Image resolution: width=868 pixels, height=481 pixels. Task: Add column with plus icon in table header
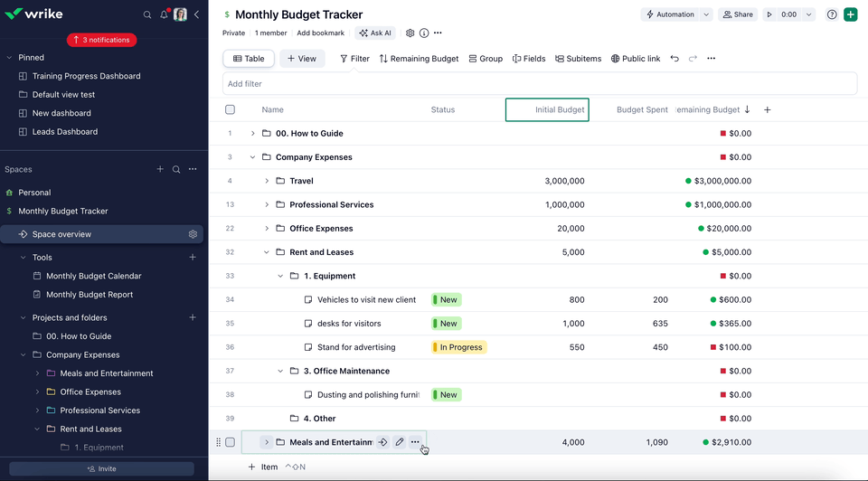(768, 110)
